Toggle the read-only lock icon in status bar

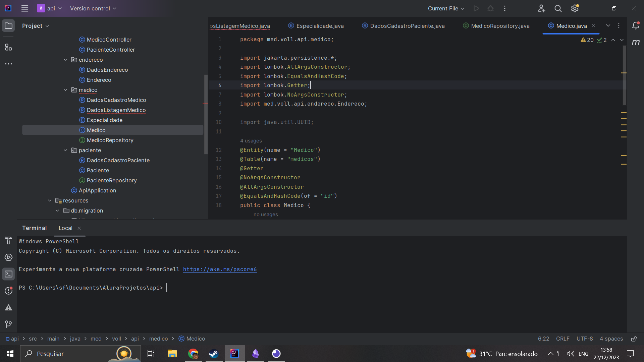coord(634,339)
